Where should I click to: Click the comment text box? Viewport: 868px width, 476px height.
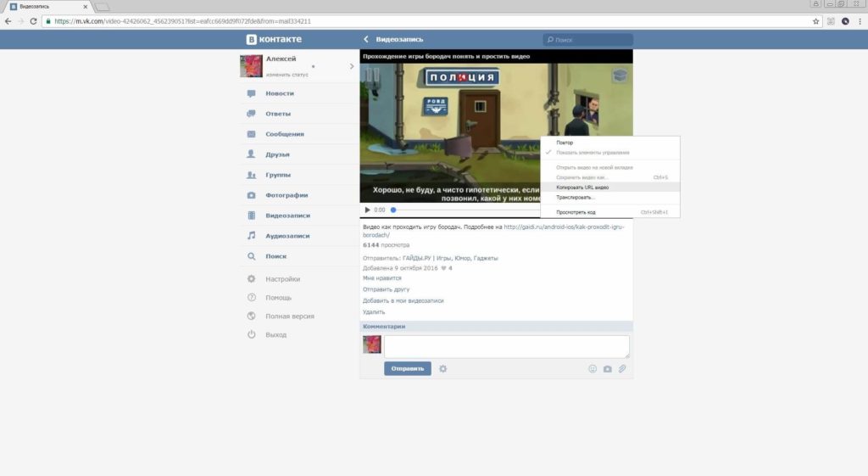507,346
